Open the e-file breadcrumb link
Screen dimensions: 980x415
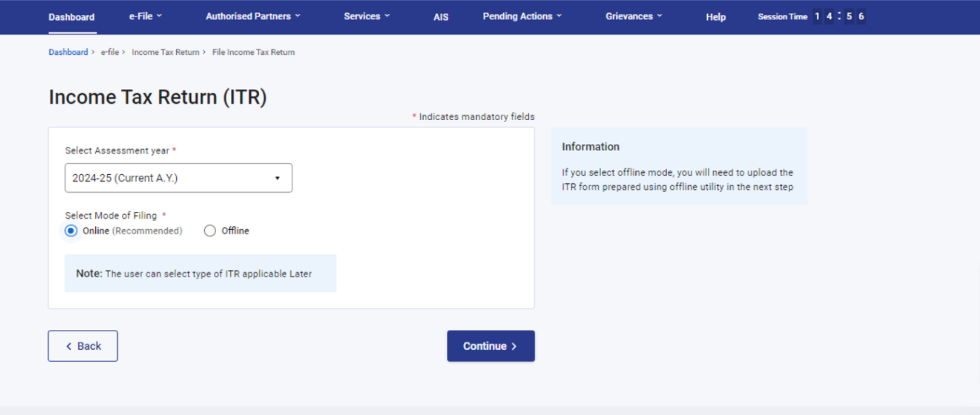point(110,51)
